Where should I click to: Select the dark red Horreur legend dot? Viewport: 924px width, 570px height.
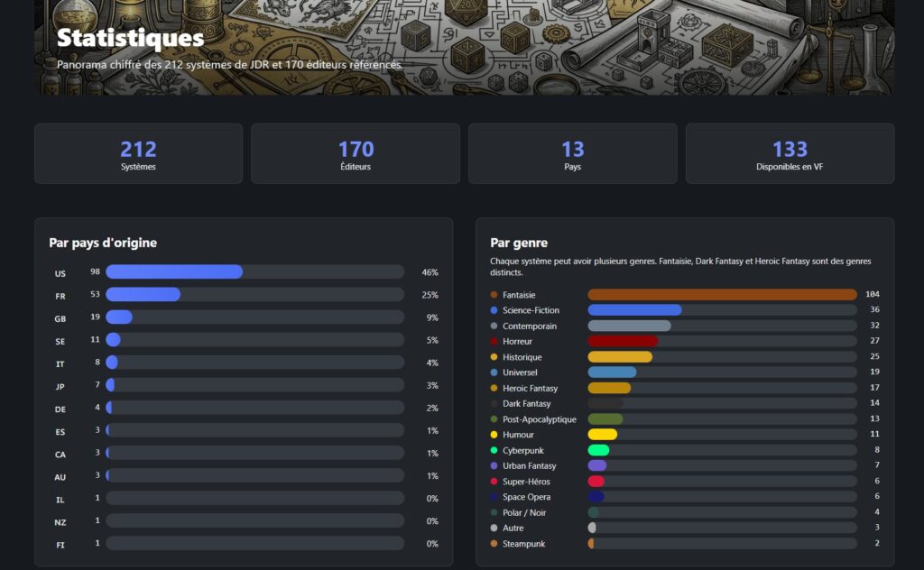point(494,342)
